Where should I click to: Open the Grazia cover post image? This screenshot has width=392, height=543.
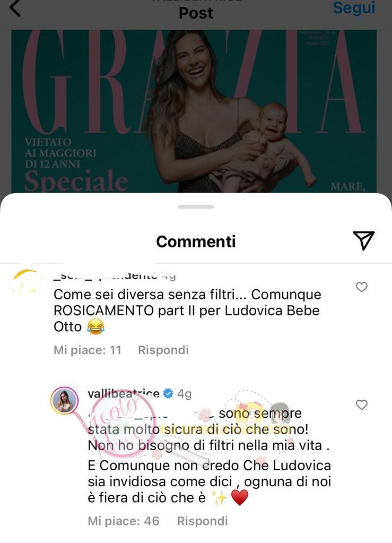(194, 111)
